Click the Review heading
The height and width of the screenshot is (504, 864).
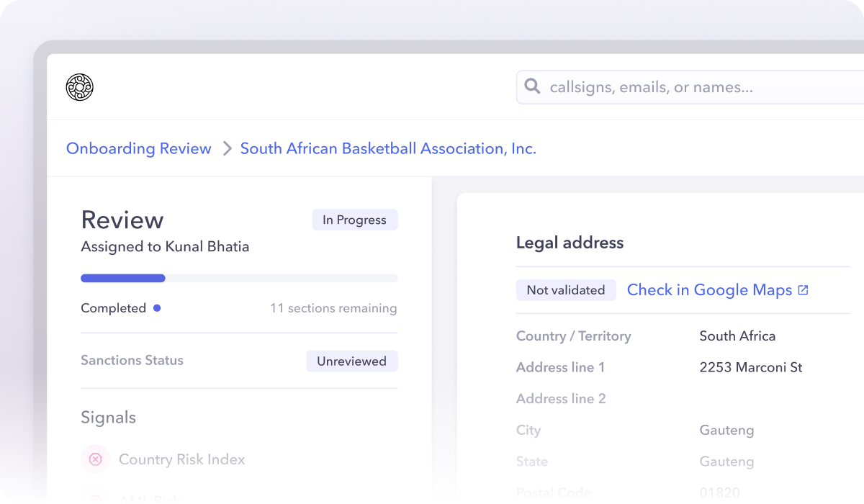pos(122,220)
